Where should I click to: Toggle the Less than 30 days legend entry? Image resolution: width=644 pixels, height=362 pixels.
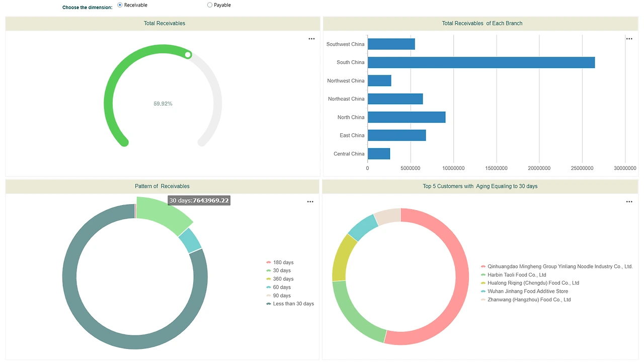click(290, 304)
